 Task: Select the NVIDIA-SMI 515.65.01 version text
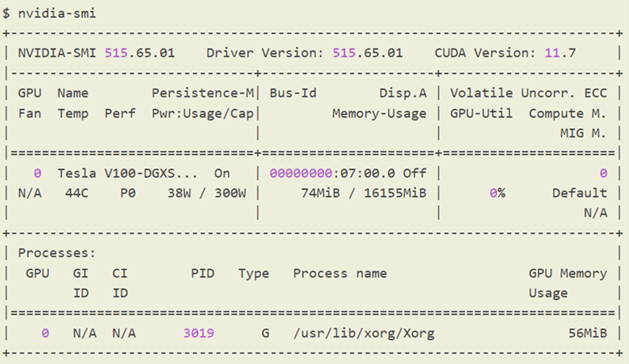pos(96,53)
